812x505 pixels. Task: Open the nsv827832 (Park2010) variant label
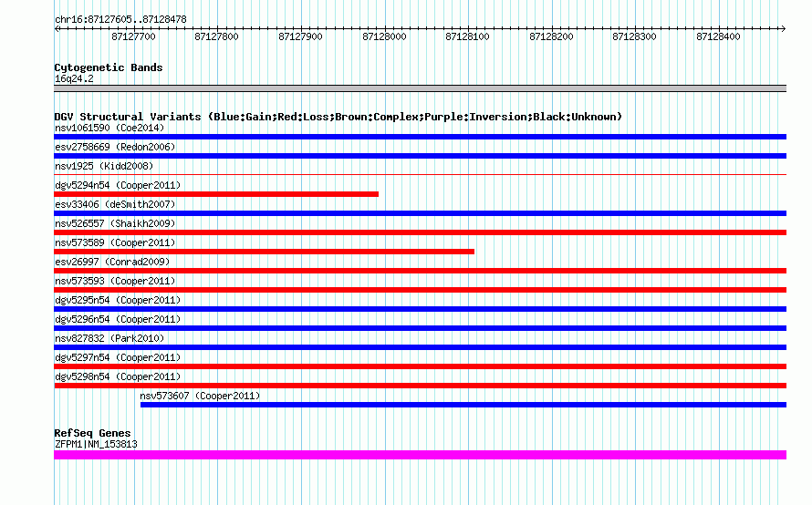click(109, 338)
